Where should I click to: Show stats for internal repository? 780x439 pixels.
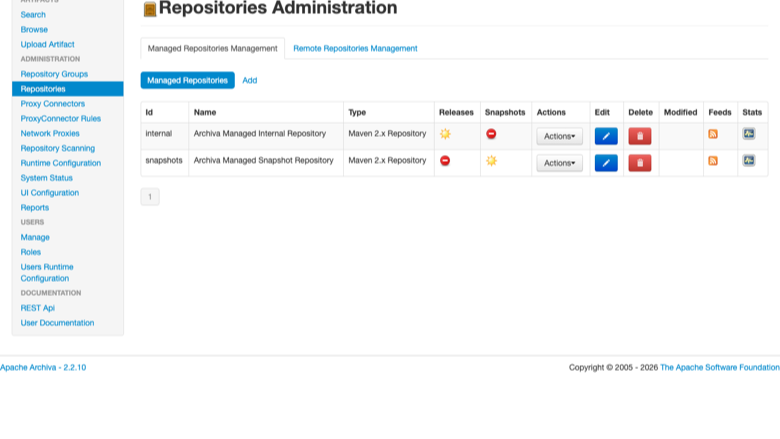(749, 134)
